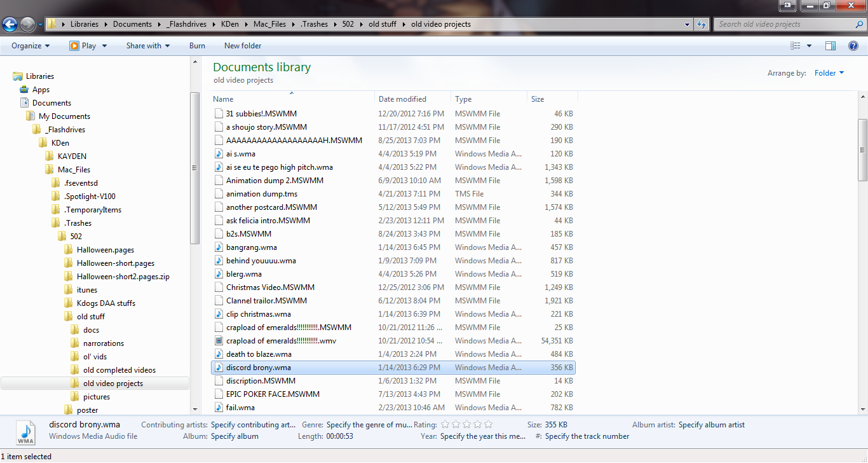Click the itunes folder icon
The width and height of the screenshot is (868, 463).
(x=69, y=290)
